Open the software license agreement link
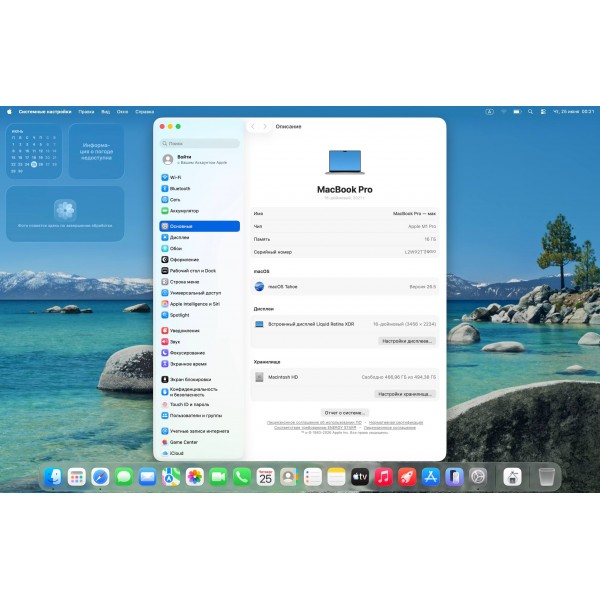 tap(314, 422)
